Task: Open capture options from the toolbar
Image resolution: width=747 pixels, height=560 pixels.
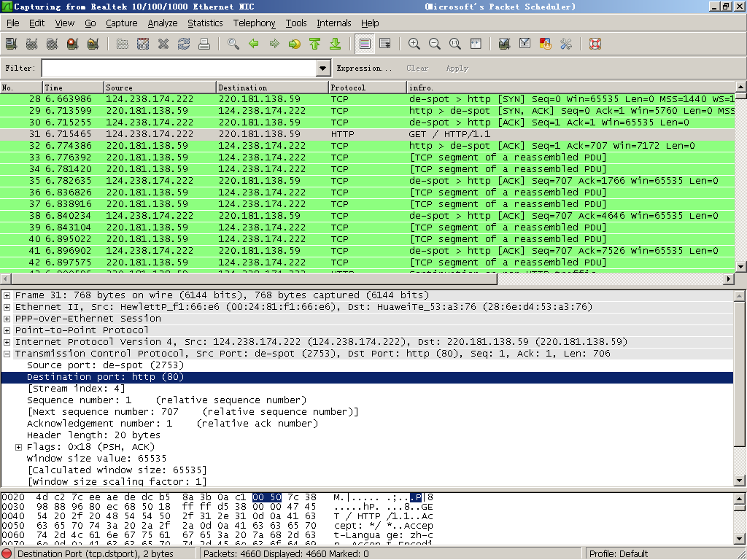Action: [x=32, y=44]
